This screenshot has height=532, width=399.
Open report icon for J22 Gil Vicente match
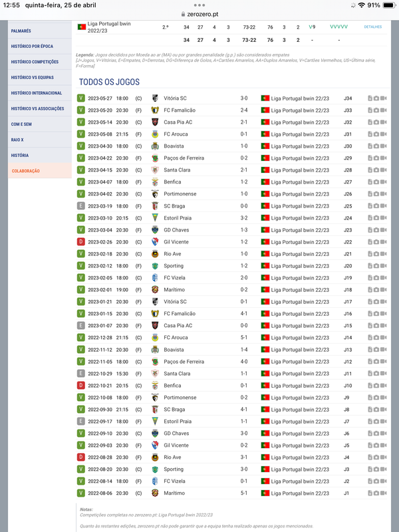[370, 242]
